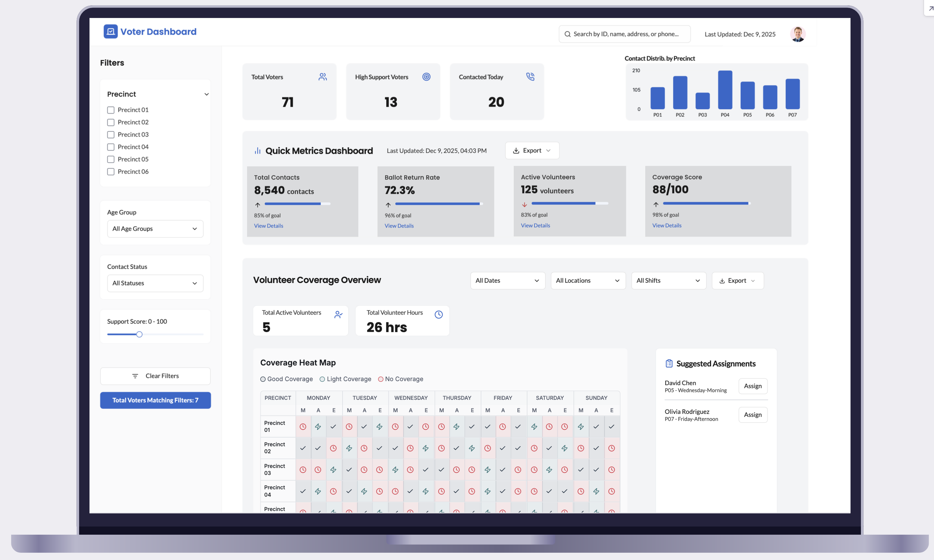The width and height of the screenshot is (934, 560).
Task: Click the Clear Filters lines icon
Action: click(x=135, y=376)
